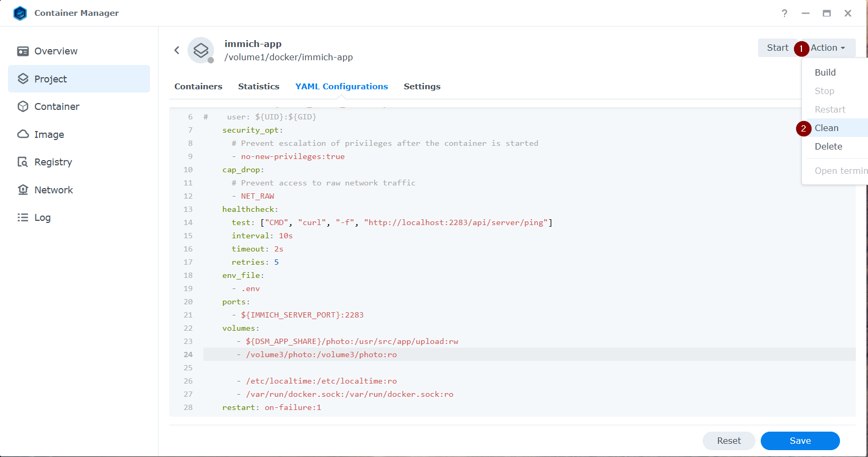Click the Reset button
Screen dimensions: 868x457
tap(729, 441)
